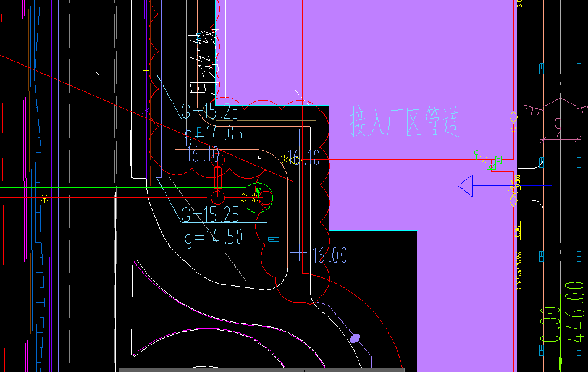Viewport: 588px width, 372px height.
Task: Pick the lower red circle on the pipeline
Action: pos(217,198)
